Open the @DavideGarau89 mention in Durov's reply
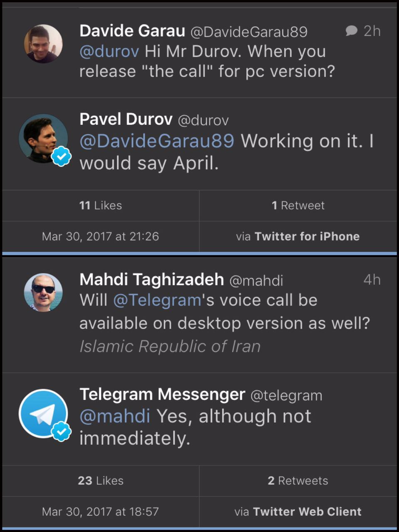 click(x=157, y=141)
